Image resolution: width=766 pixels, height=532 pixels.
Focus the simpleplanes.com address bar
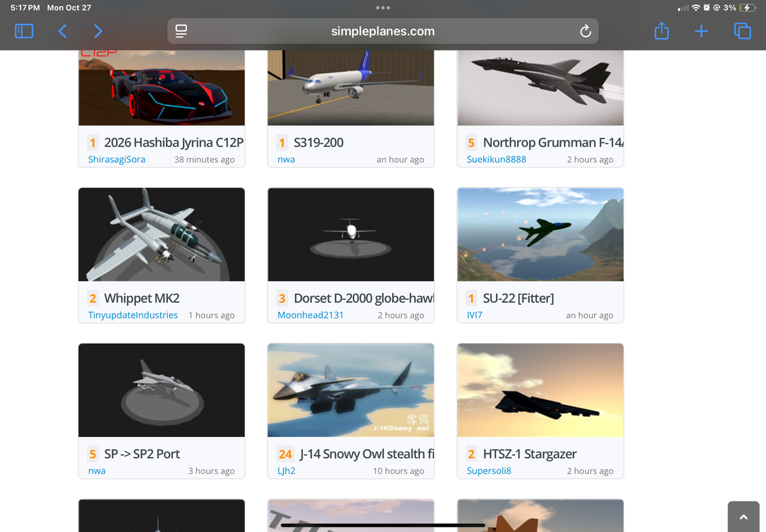[383, 31]
